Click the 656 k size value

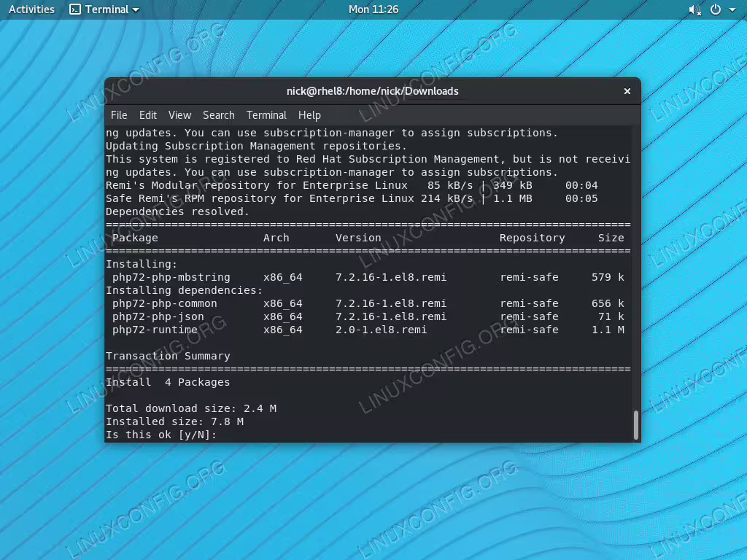click(608, 303)
